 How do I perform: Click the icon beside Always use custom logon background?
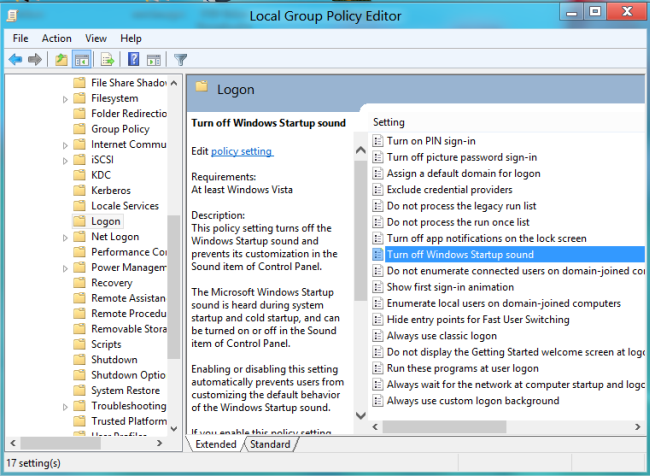coord(377,401)
